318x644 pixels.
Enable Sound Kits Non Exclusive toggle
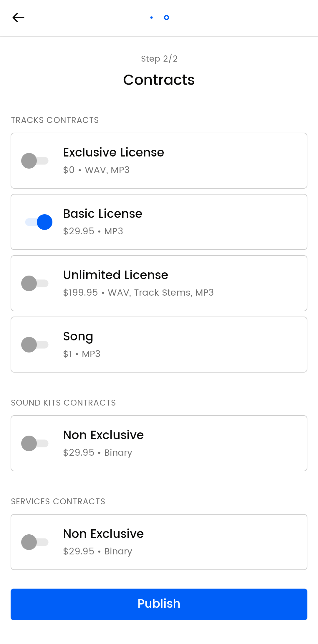tap(35, 443)
